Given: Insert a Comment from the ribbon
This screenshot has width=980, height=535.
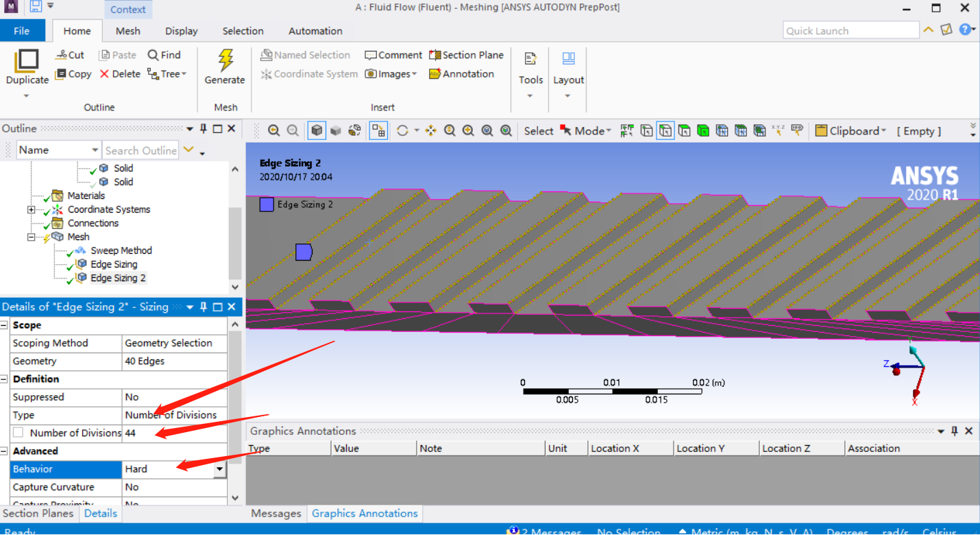Looking at the screenshot, I should pos(393,55).
